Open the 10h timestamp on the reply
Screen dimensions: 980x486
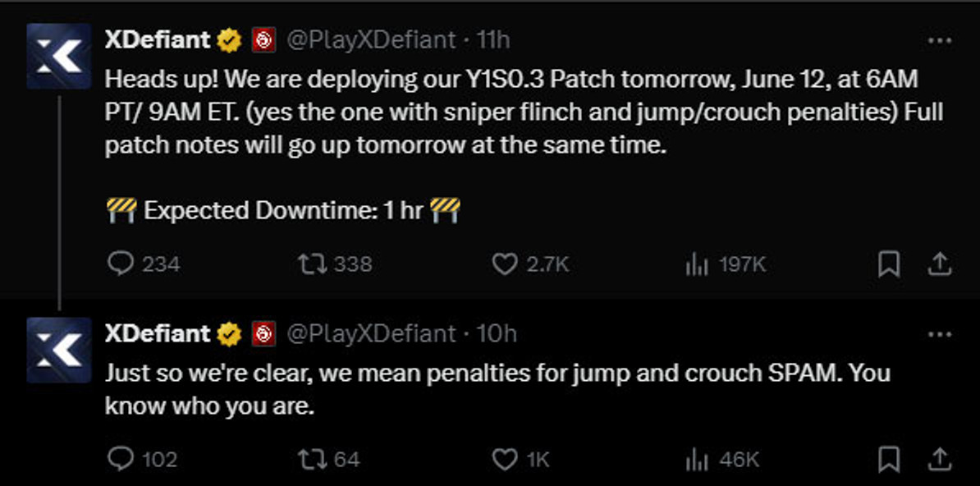[x=497, y=334]
